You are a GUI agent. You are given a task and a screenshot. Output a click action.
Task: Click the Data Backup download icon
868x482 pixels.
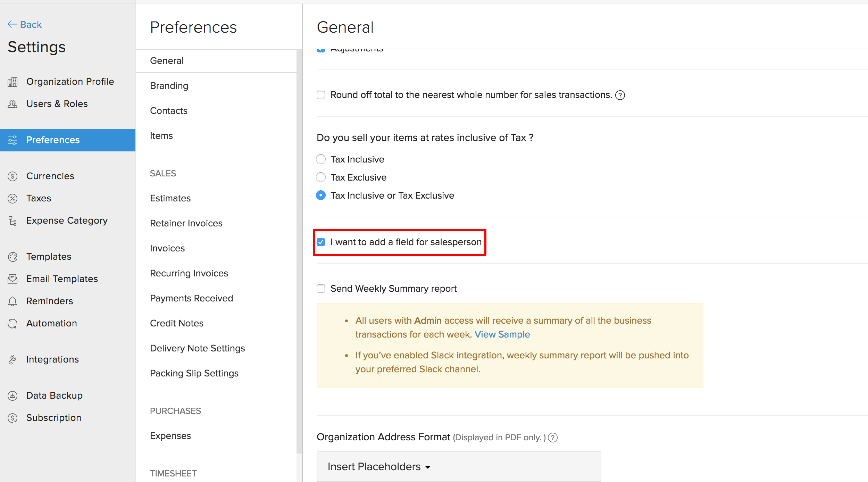tap(12, 396)
